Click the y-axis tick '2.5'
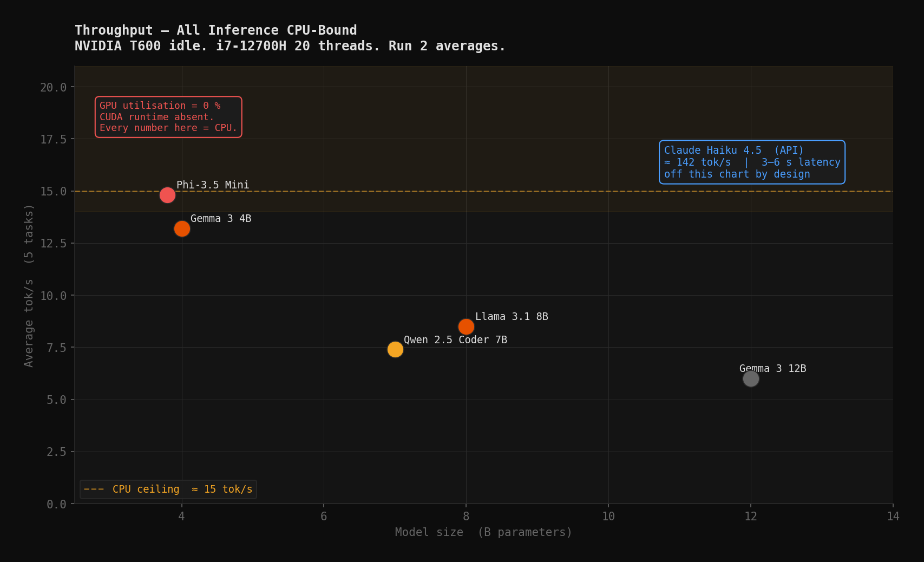Screen dimensions: 924x562 [57, 452]
